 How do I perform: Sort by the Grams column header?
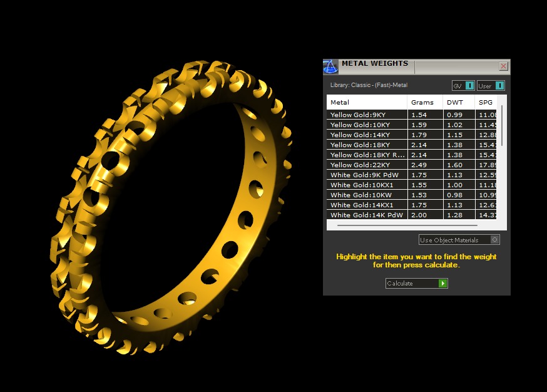[x=425, y=102]
